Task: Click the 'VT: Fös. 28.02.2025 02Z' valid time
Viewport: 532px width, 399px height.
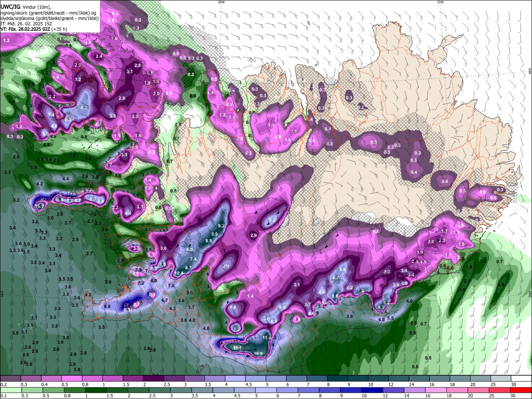Action: pyautogui.click(x=25, y=29)
